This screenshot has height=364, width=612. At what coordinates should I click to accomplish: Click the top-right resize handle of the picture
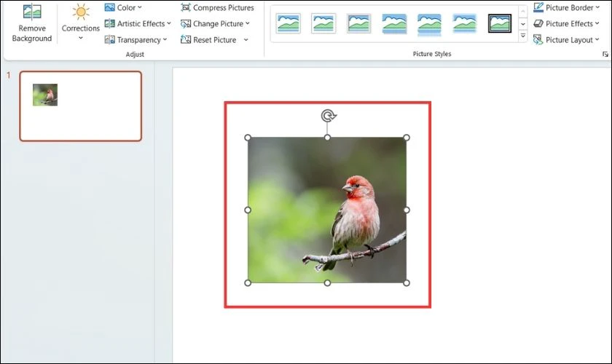tap(407, 138)
